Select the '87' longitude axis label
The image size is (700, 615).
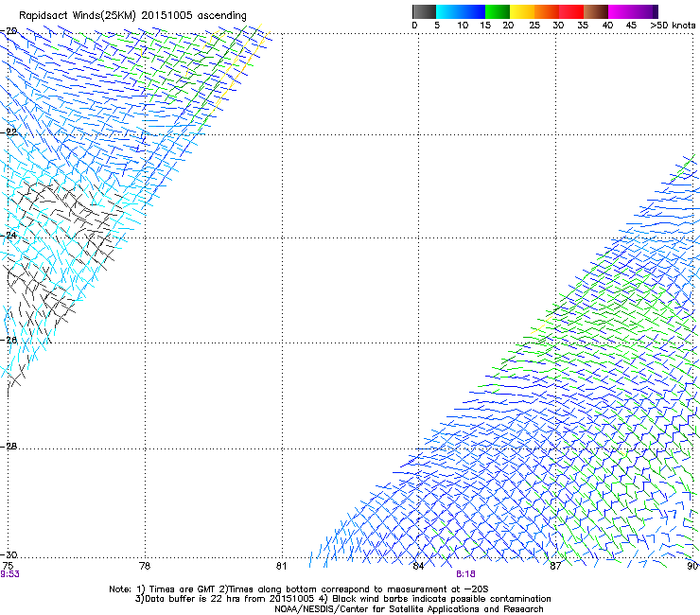point(555,566)
